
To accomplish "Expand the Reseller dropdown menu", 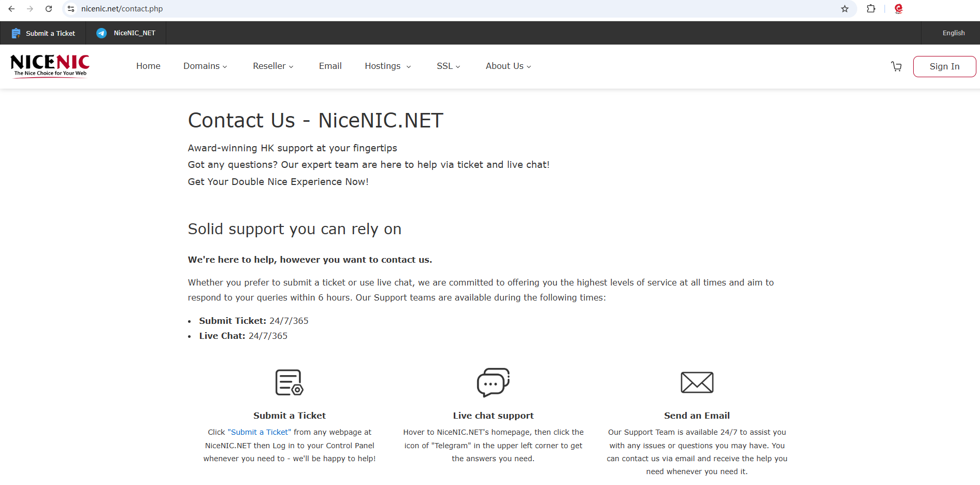I will (x=273, y=66).
